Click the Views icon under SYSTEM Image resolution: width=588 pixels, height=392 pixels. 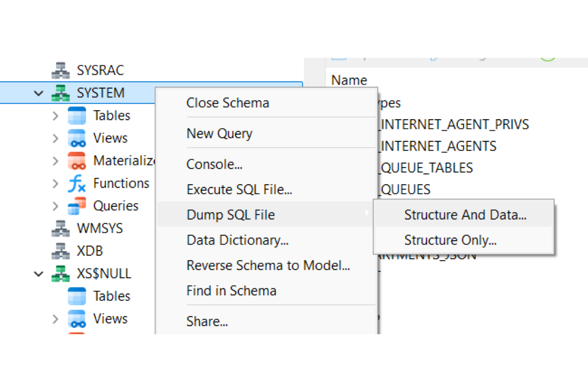tap(77, 138)
